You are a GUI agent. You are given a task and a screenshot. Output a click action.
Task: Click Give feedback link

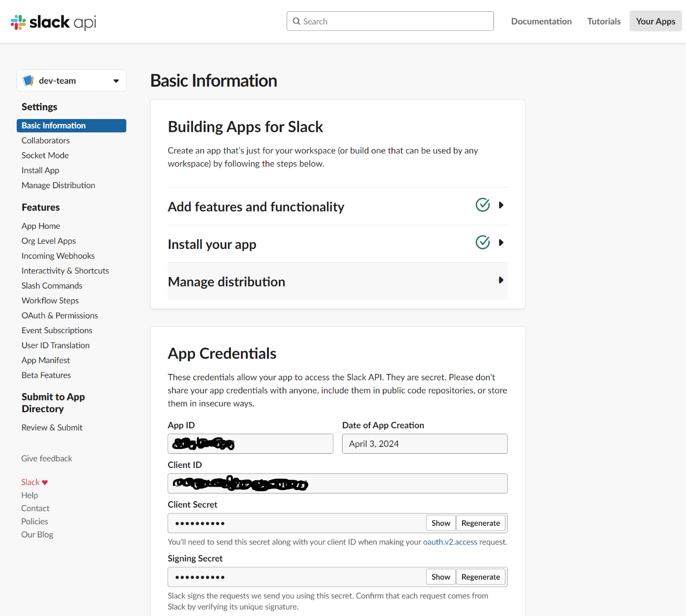(47, 459)
